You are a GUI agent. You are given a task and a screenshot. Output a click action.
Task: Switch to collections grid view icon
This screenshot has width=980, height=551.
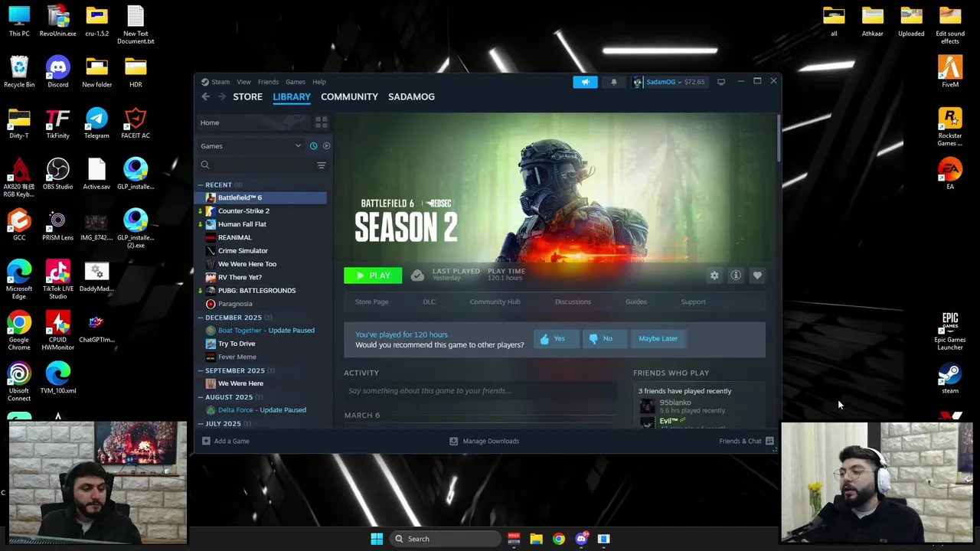point(322,122)
